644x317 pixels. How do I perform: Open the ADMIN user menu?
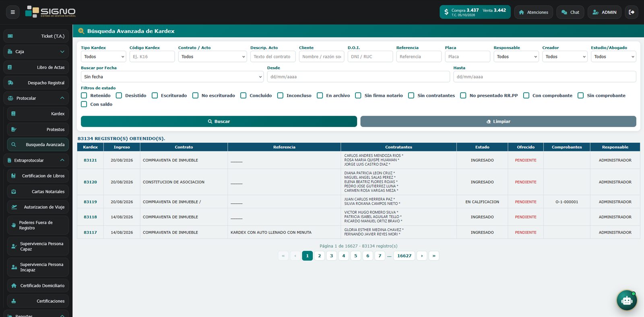pos(605,12)
